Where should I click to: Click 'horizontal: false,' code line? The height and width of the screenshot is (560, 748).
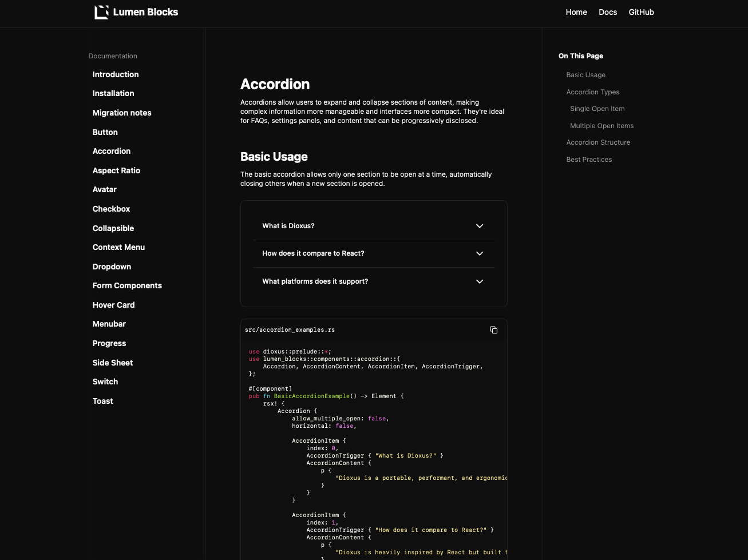pyautogui.click(x=324, y=426)
